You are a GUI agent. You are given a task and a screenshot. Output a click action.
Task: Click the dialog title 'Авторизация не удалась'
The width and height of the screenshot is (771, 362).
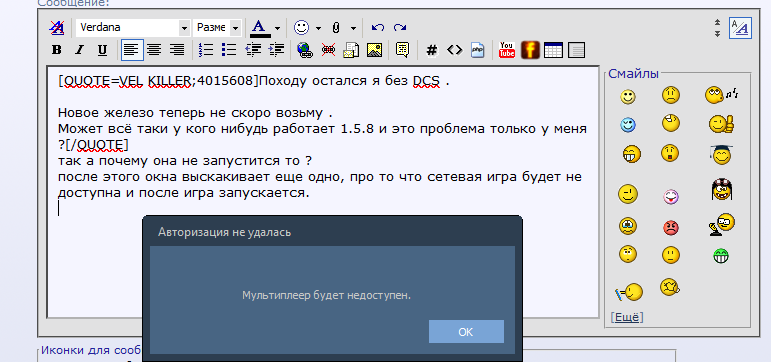(x=225, y=232)
